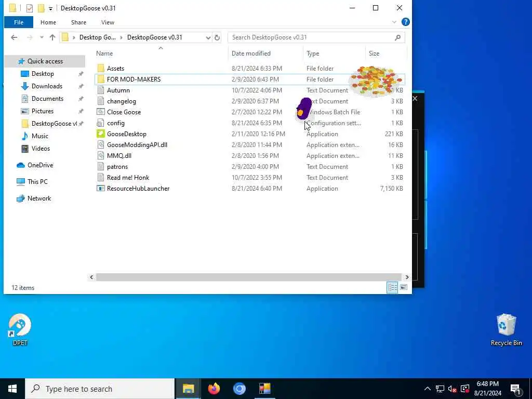This screenshot has height=399, width=532.
Task: Open the DPET desktop shortcut
Action: [x=20, y=329]
